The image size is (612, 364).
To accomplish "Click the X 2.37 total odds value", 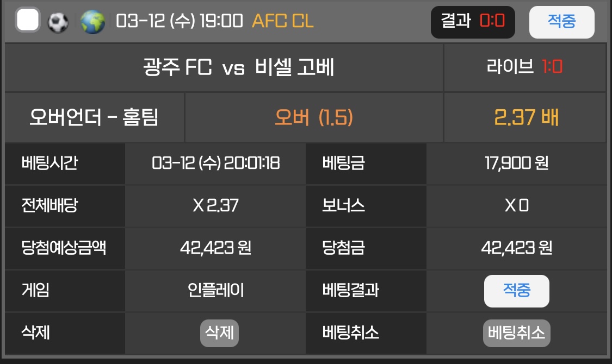I will [x=216, y=205].
